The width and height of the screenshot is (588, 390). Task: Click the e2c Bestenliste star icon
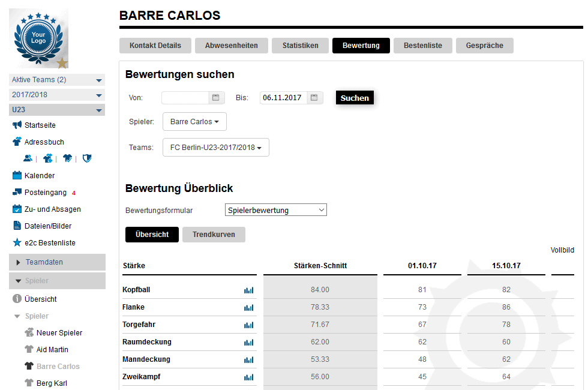coord(17,242)
